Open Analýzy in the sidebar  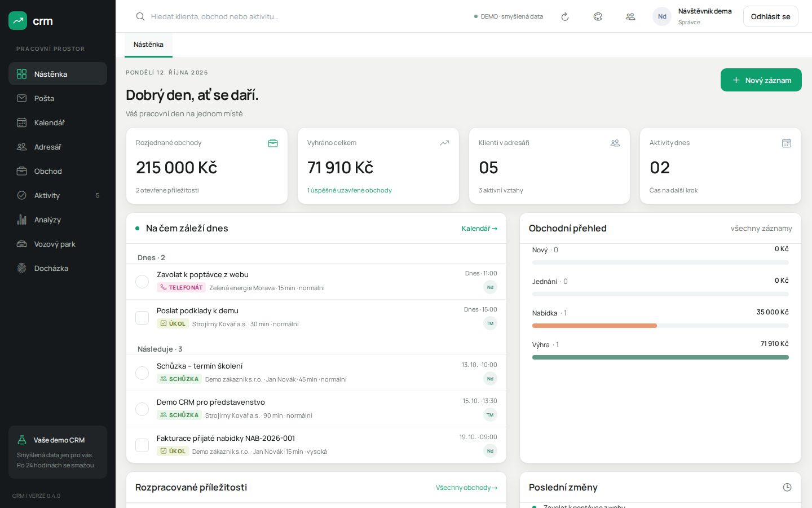(58, 220)
